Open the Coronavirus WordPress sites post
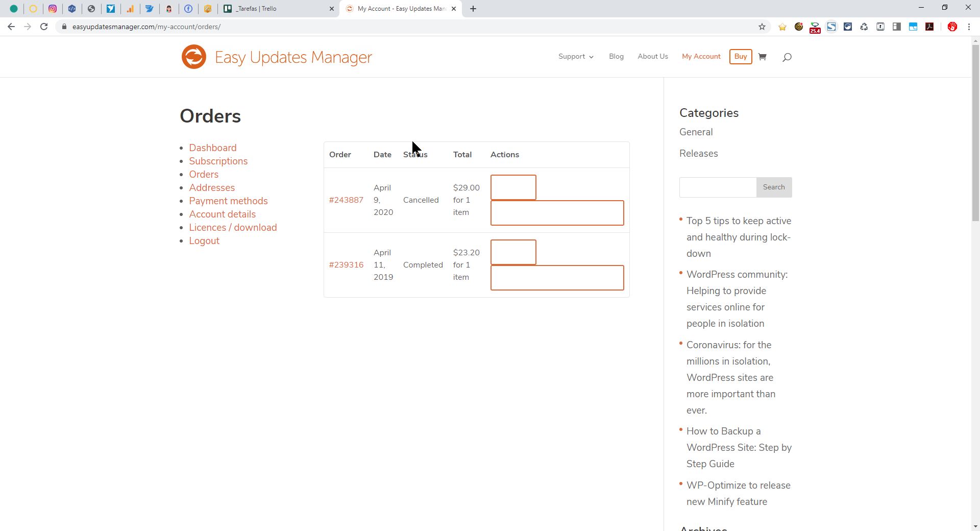The width and height of the screenshot is (980, 531). point(731,377)
